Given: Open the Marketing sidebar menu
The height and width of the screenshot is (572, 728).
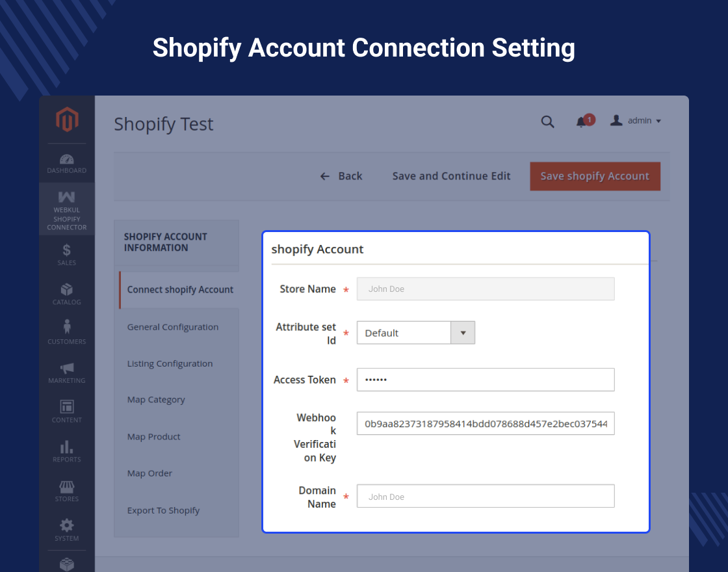Looking at the screenshot, I should pos(67,373).
